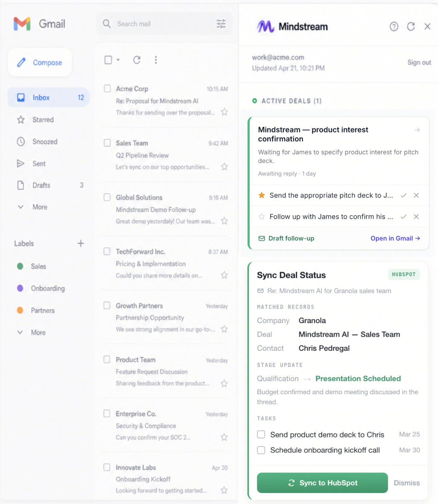Click the search magnifier icon
Image resolution: width=438 pixels, height=504 pixels.
click(x=107, y=24)
